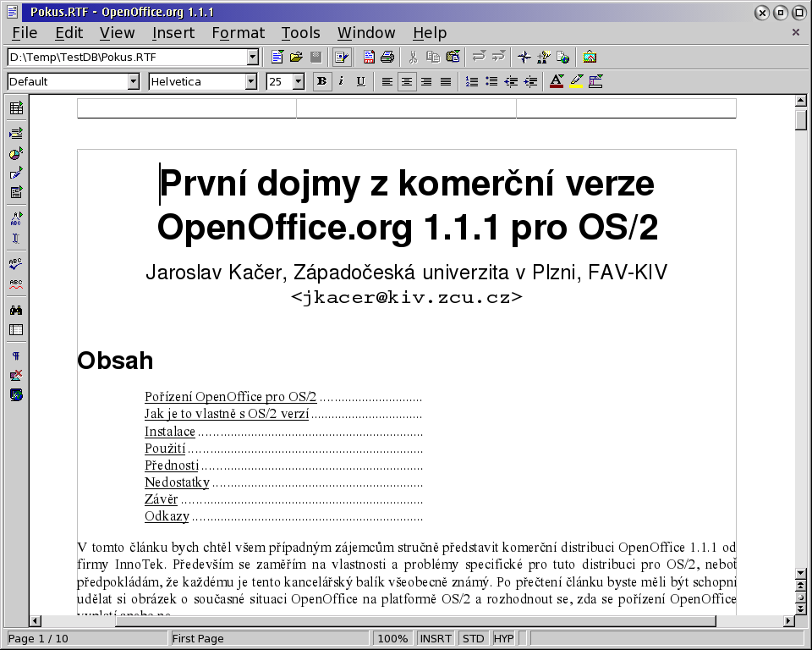Click the Copy icon

[433, 57]
